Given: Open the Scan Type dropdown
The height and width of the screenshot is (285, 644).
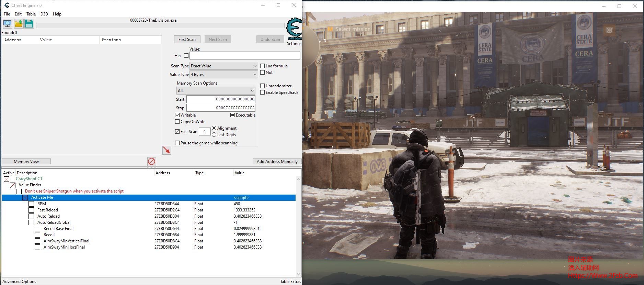Looking at the screenshot, I should tap(223, 66).
